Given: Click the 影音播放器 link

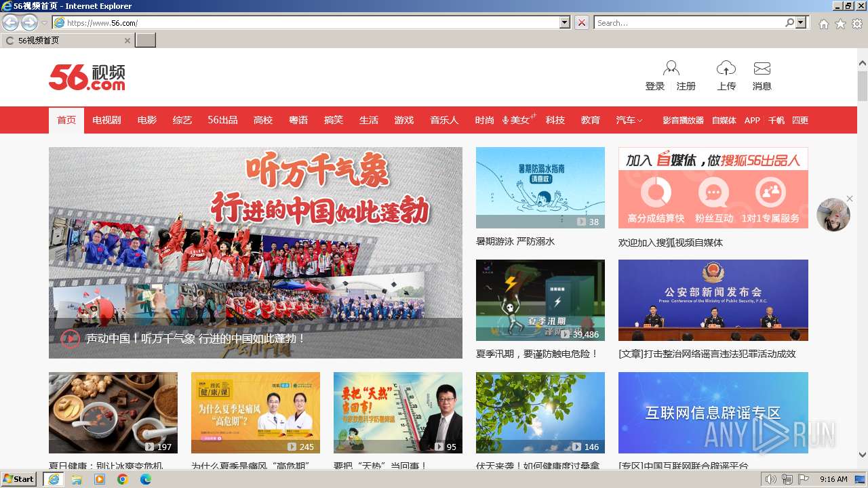Looking at the screenshot, I should coord(683,121).
